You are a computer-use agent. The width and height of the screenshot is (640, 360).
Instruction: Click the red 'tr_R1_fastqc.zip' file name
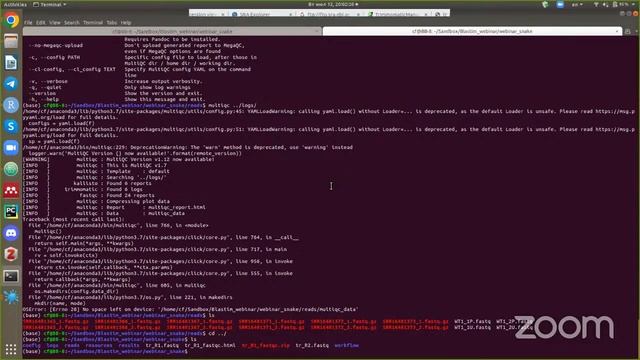265,345
